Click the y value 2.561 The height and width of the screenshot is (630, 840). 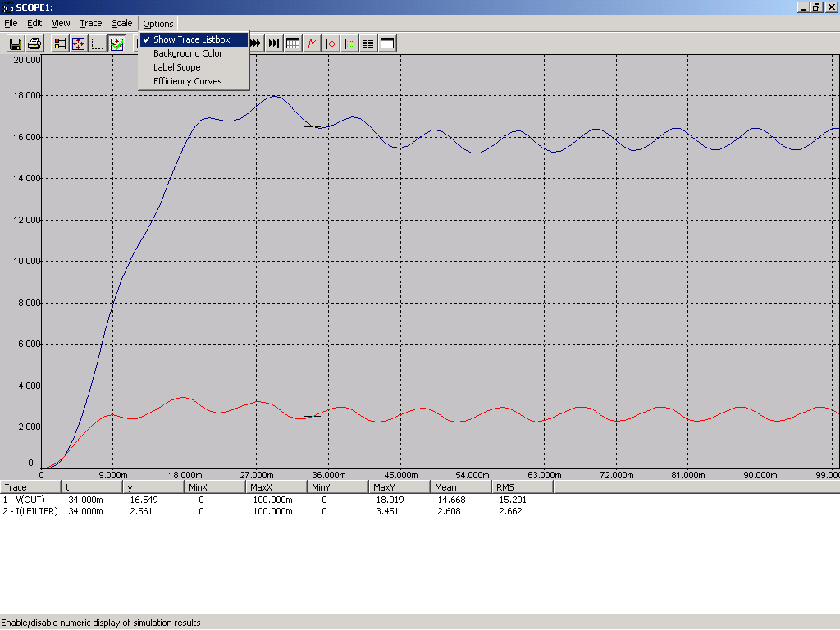coord(141,512)
